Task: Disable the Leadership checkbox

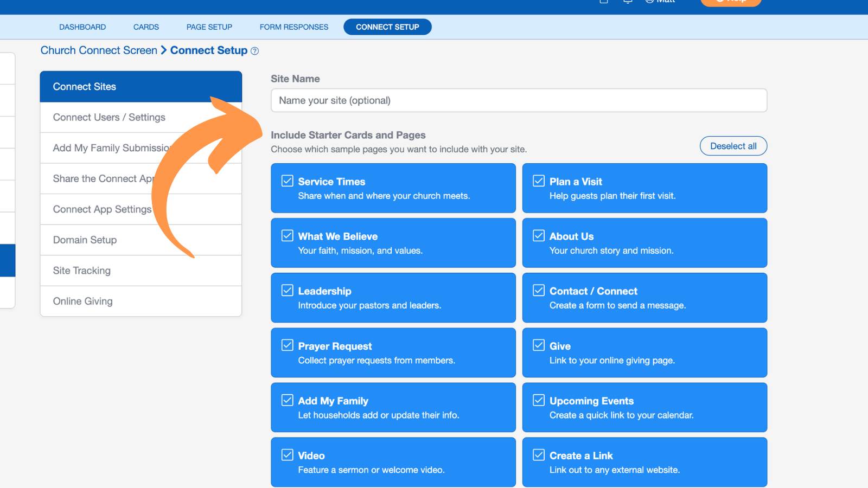Action: point(288,291)
